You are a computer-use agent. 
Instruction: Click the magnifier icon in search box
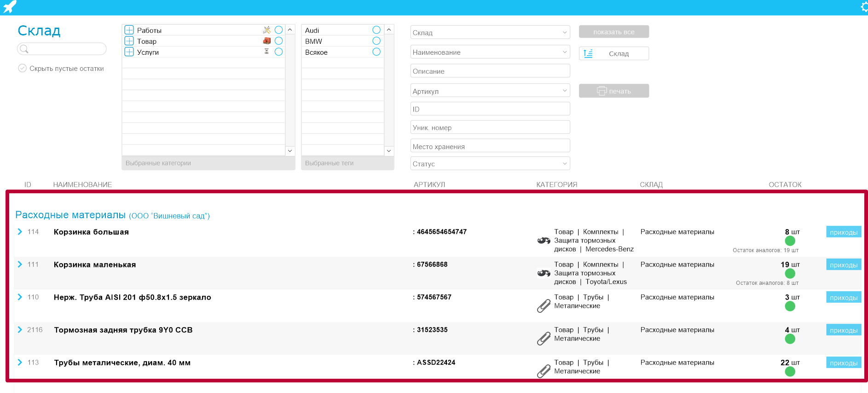(24, 49)
